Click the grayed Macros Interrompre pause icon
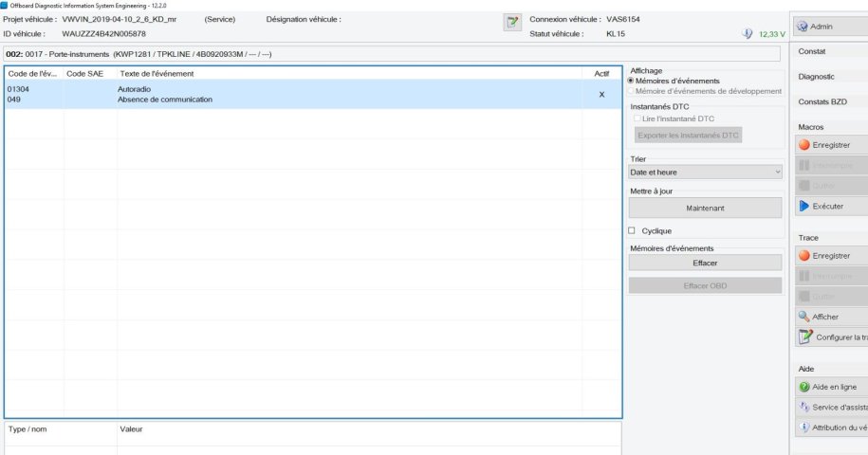 (x=804, y=165)
